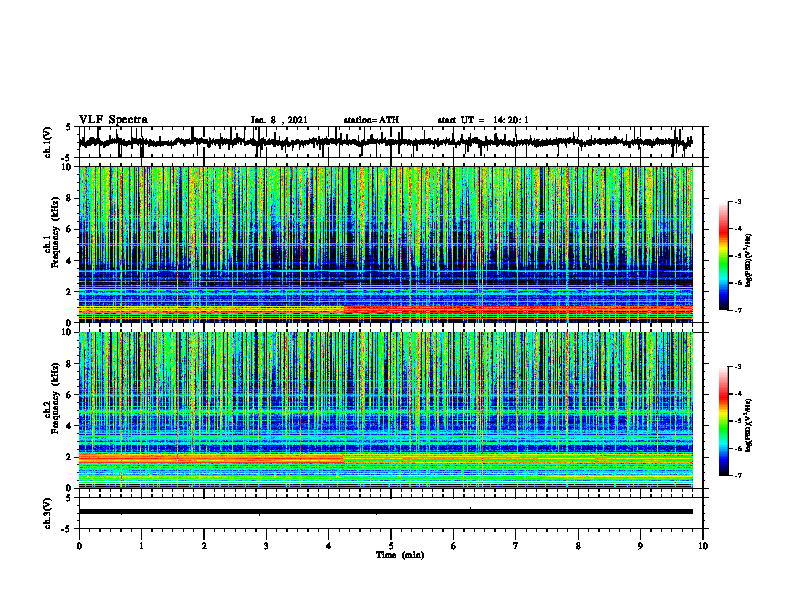Click time axis tick label "1"

point(141,546)
